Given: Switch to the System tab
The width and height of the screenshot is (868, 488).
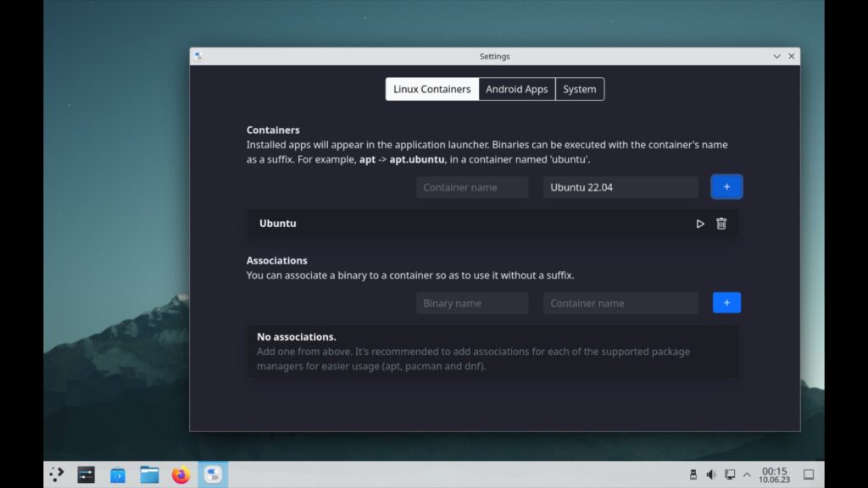Looking at the screenshot, I should point(580,89).
